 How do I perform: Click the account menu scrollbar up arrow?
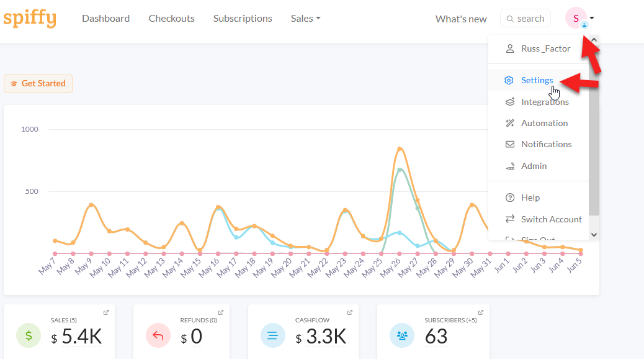(594, 40)
